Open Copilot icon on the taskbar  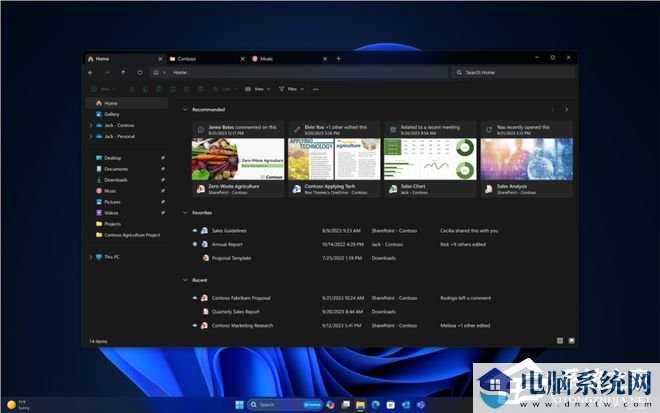pyautogui.click(x=330, y=405)
